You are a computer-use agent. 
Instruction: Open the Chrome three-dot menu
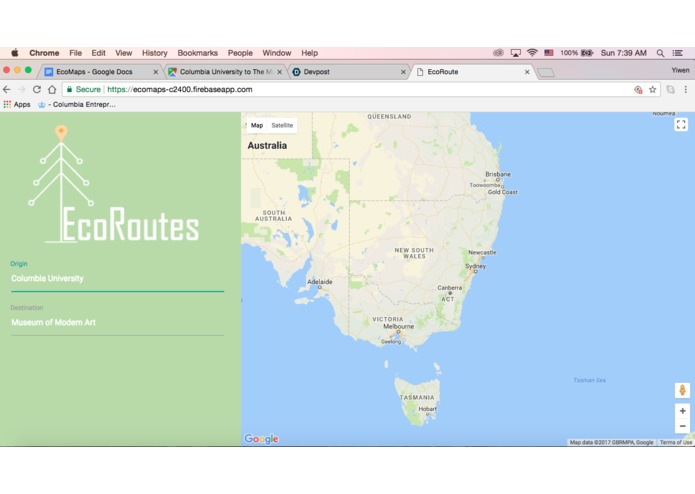pyautogui.click(x=686, y=89)
